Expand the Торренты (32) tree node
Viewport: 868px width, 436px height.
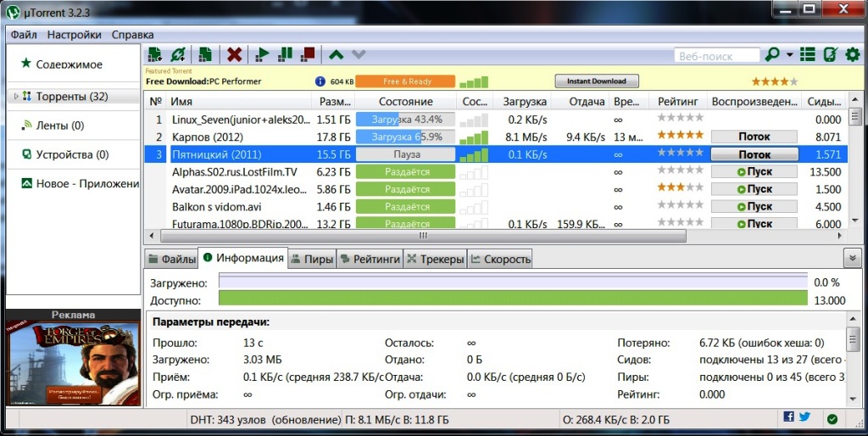(16, 97)
